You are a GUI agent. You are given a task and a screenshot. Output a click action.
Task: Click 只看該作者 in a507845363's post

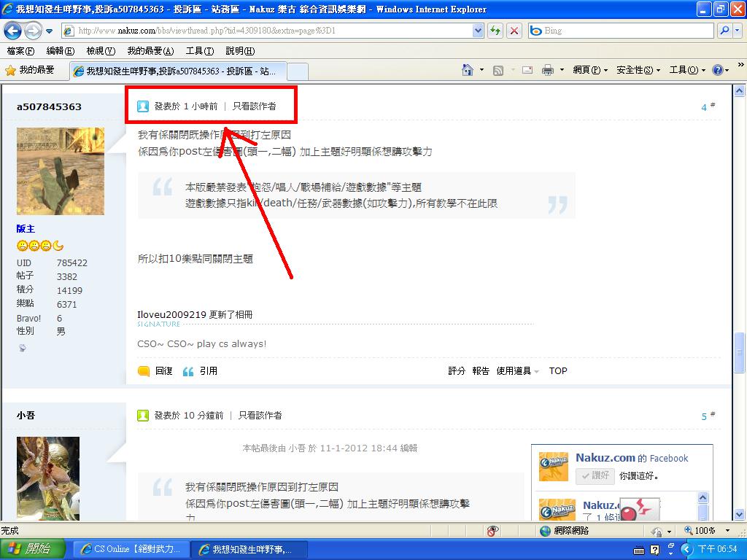[255, 106]
